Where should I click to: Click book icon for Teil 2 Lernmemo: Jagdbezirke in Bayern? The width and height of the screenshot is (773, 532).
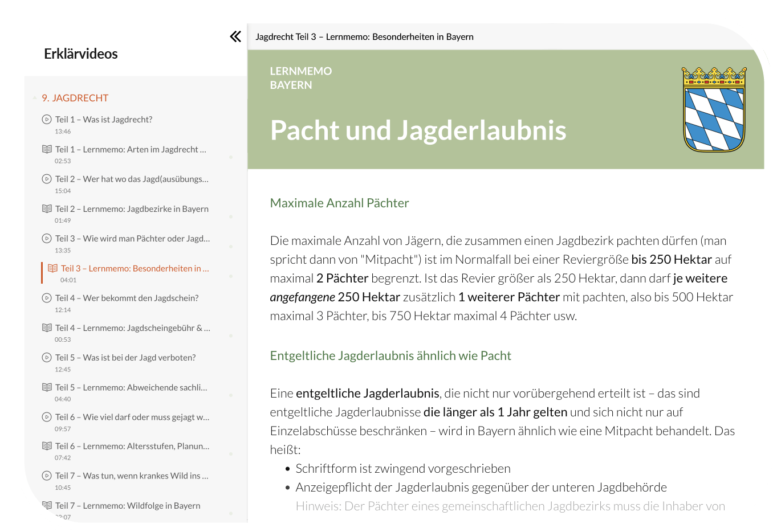(x=47, y=209)
